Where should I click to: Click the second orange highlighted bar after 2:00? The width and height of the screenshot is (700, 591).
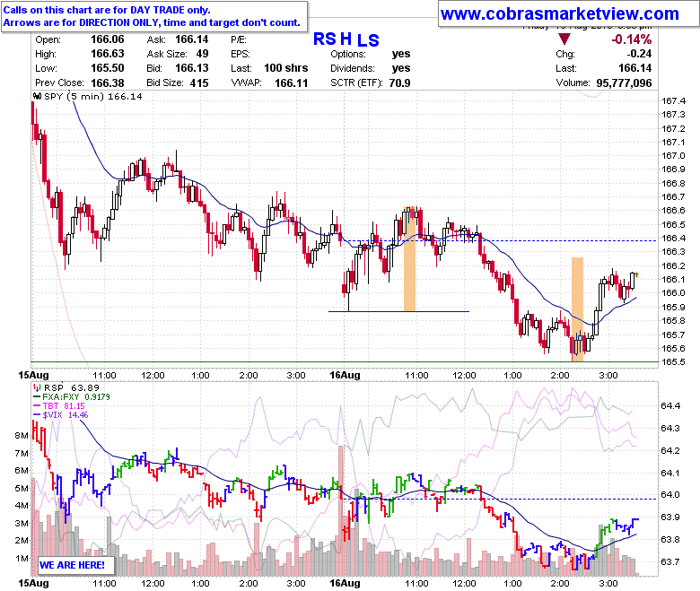[577, 309]
